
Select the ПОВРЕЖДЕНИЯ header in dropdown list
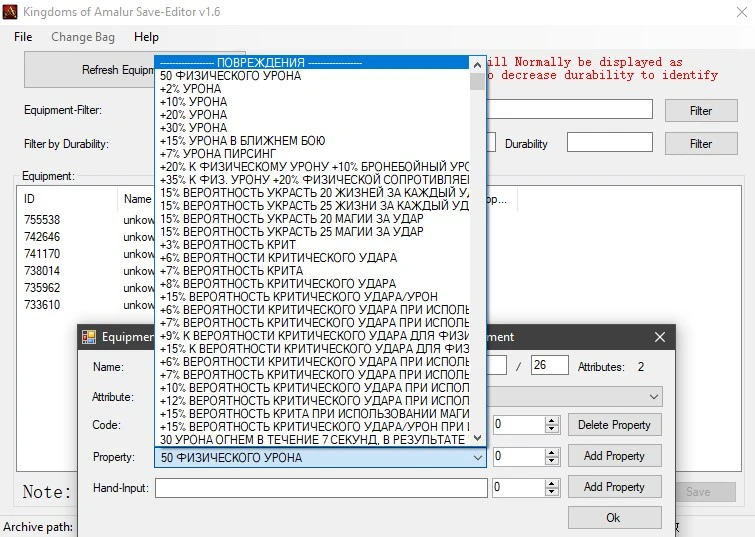pos(312,63)
